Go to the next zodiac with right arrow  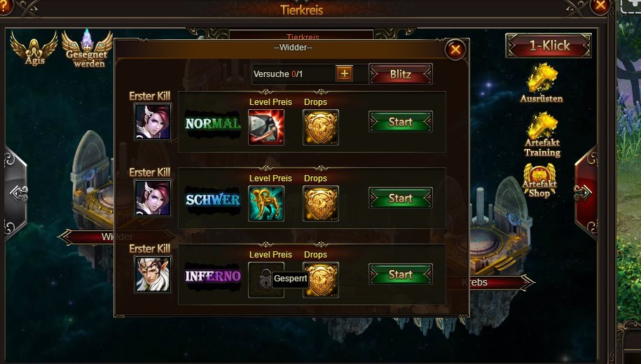[x=586, y=192]
